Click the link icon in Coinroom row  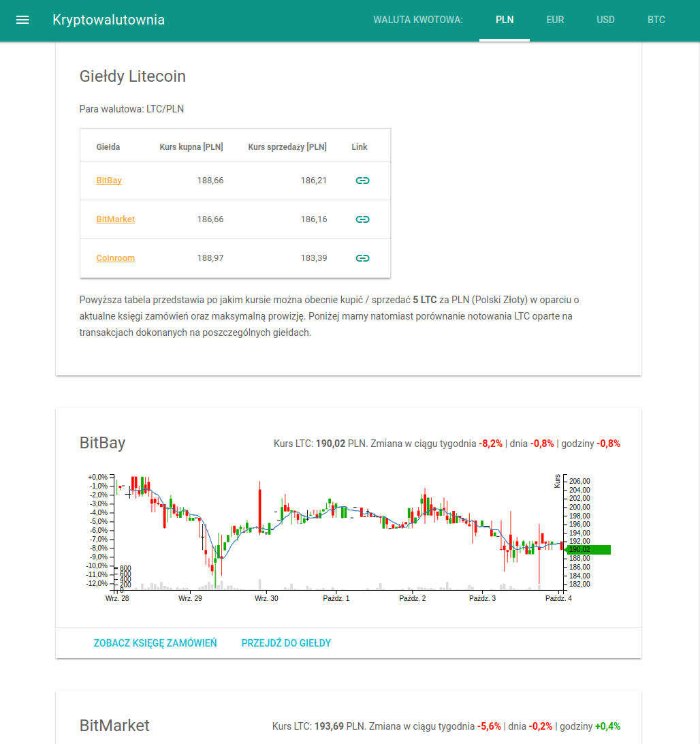[362, 258]
